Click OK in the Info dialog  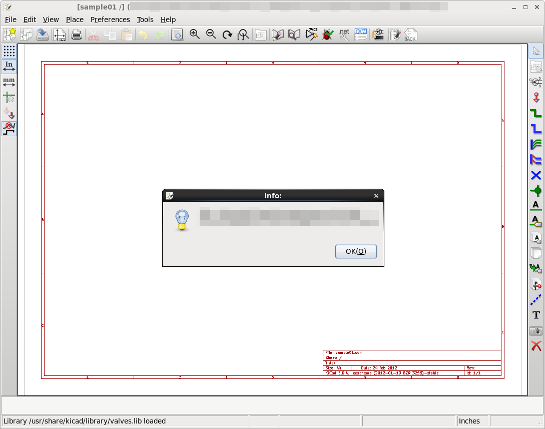click(356, 251)
